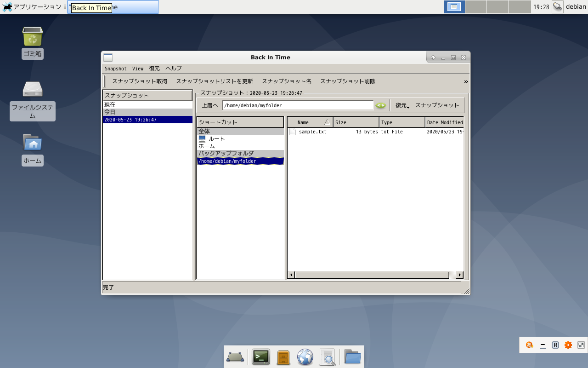Click the txt File type cell
The height and width of the screenshot is (368, 588).
392,132
